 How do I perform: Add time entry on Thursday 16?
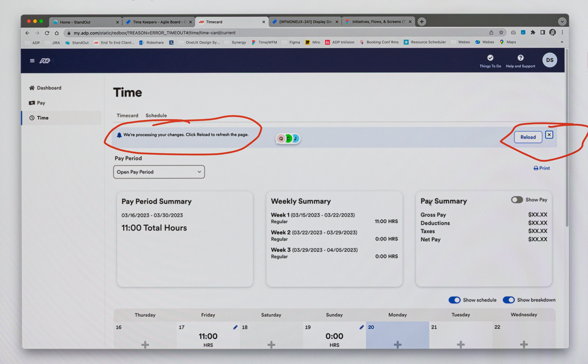point(145,345)
